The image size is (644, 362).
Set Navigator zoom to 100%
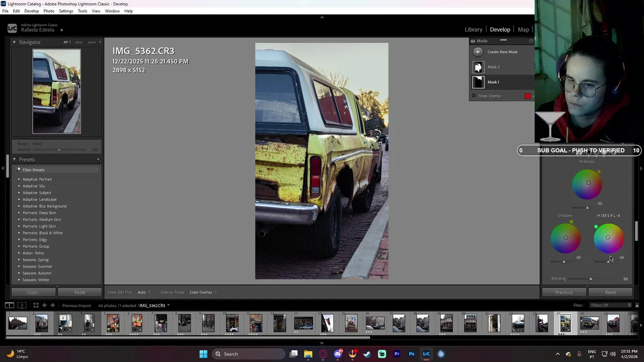(x=79, y=42)
